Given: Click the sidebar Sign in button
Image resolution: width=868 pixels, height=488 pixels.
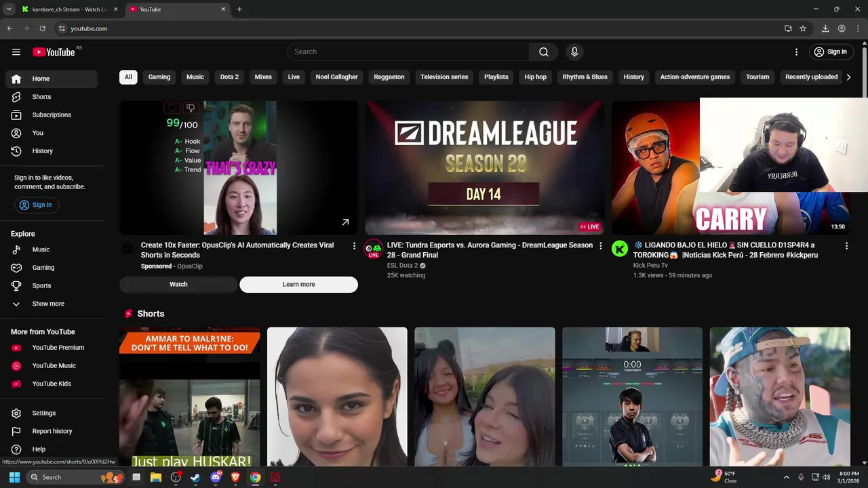Looking at the screenshot, I should pyautogui.click(x=35, y=205).
